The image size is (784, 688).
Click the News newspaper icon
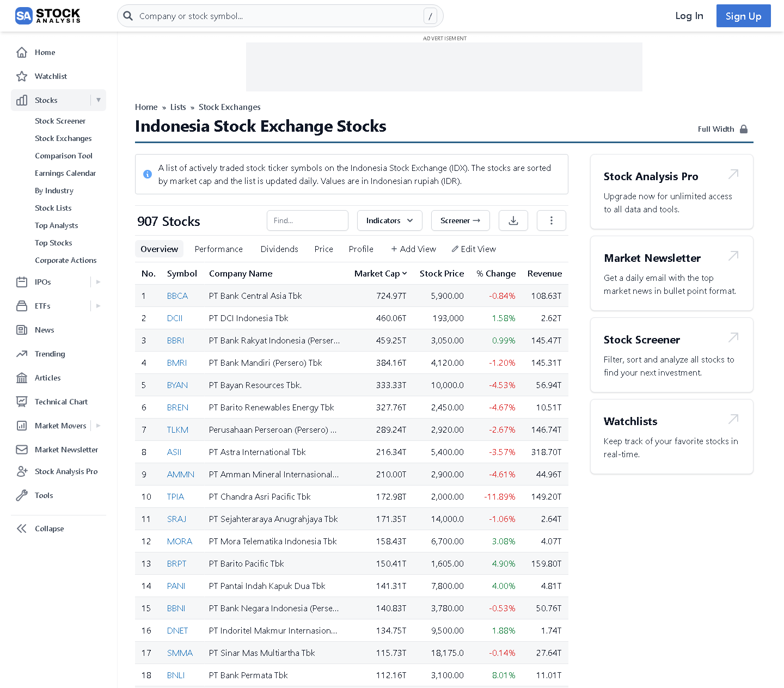pos(22,330)
